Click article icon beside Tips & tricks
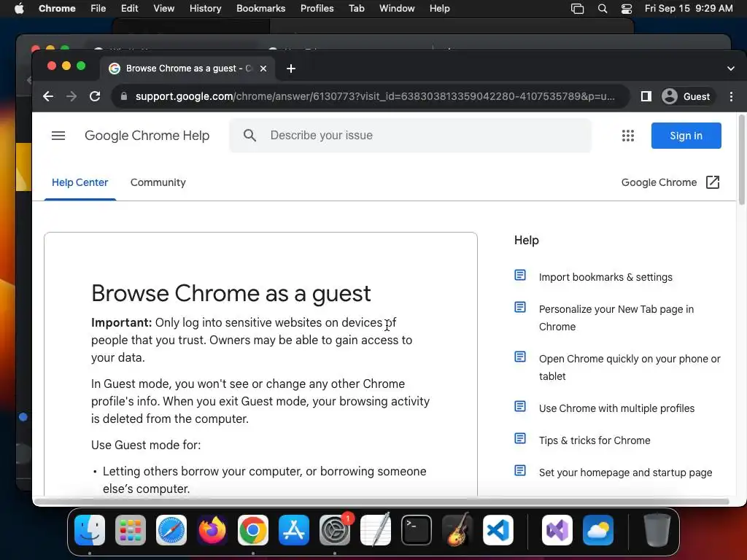Viewport: 747px width, 560px height. pos(520,438)
